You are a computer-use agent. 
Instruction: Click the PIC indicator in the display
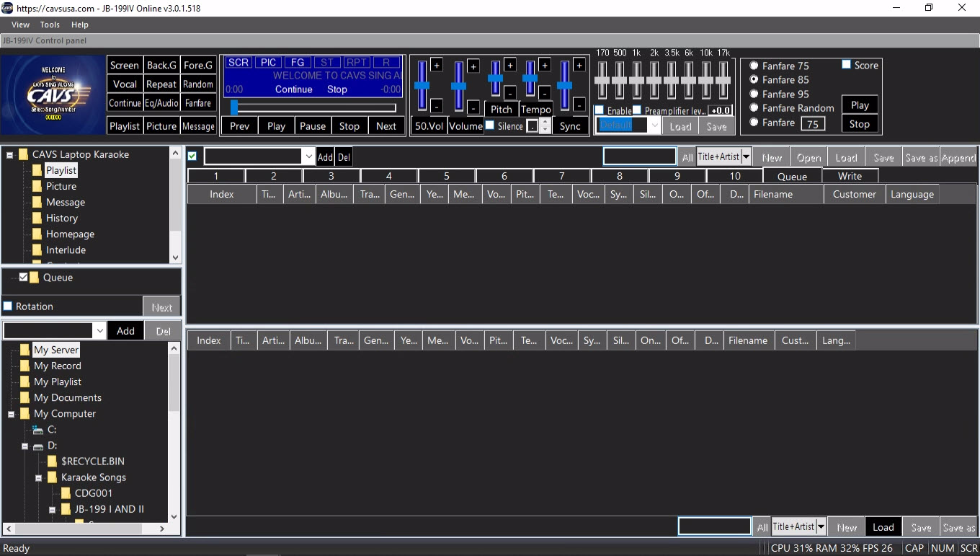point(268,63)
